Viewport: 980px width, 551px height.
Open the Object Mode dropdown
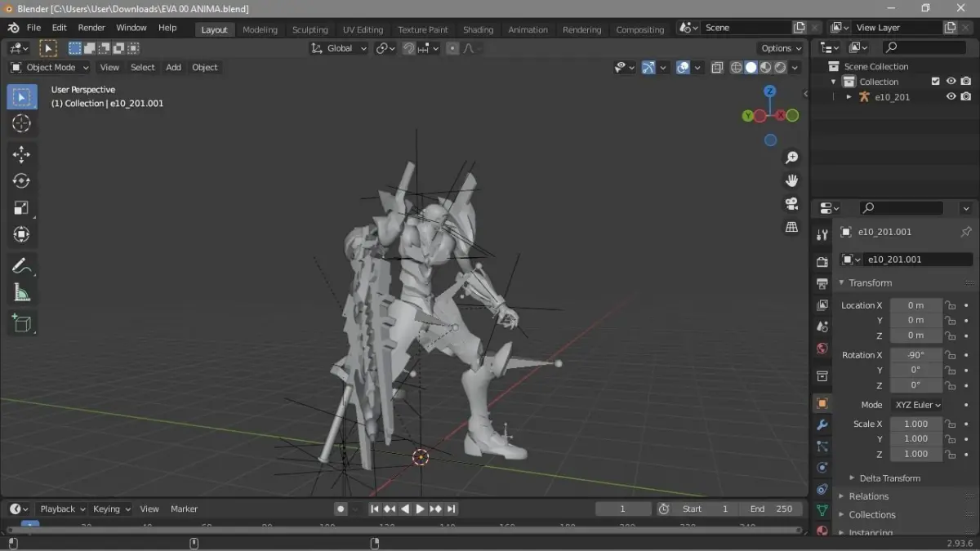50,68
